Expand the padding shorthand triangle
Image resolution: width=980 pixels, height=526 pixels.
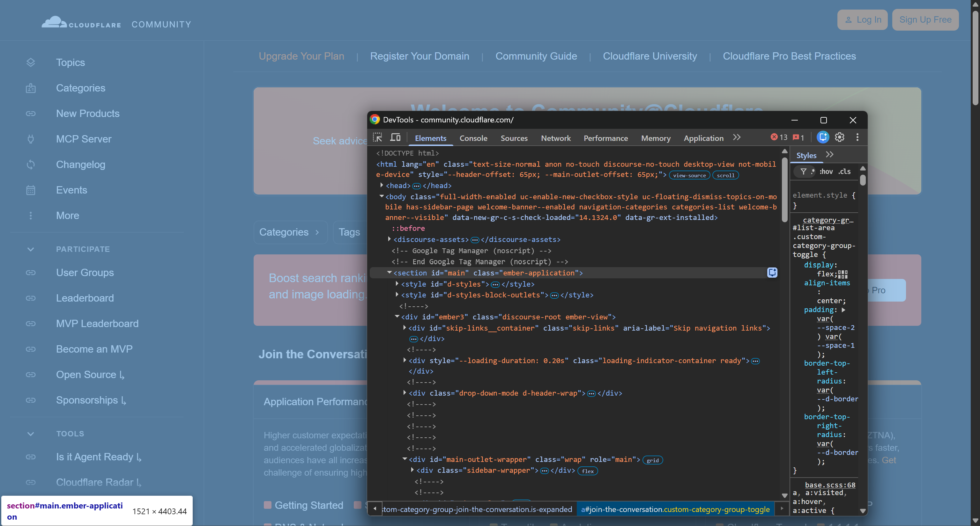(x=843, y=310)
